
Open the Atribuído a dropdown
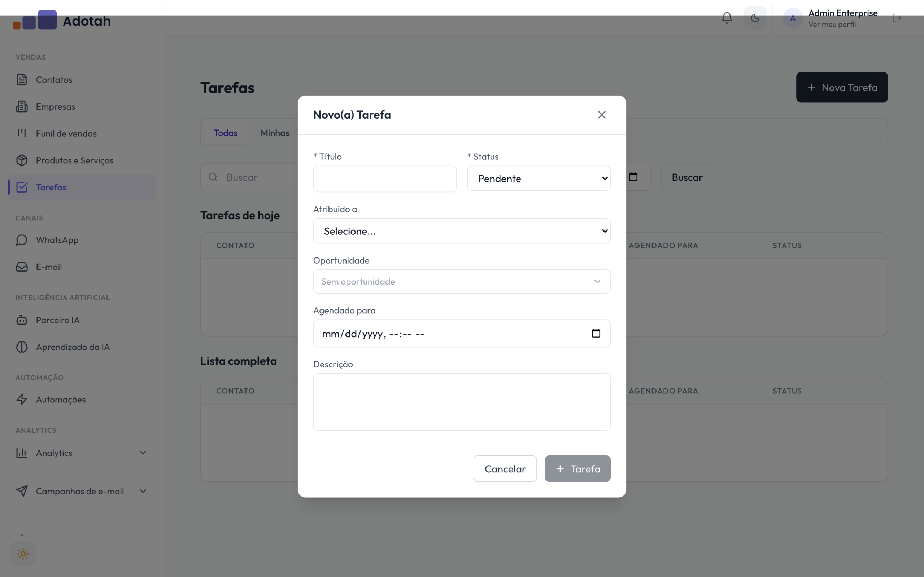tap(462, 231)
